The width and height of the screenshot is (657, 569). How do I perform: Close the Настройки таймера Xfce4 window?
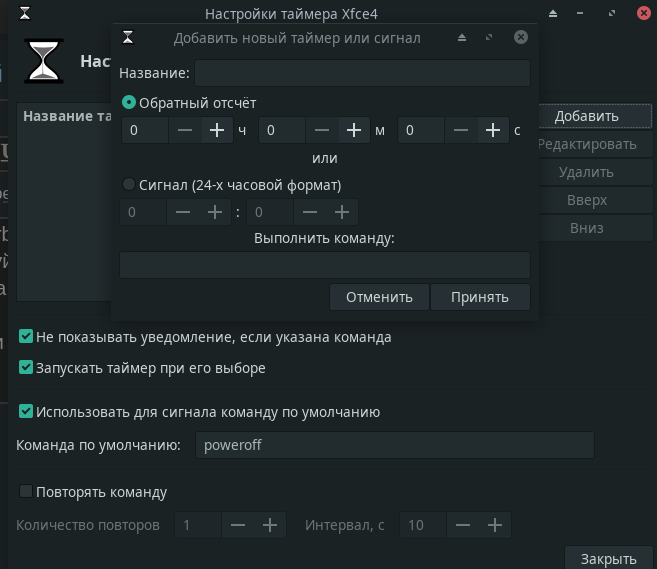(644, 13)
